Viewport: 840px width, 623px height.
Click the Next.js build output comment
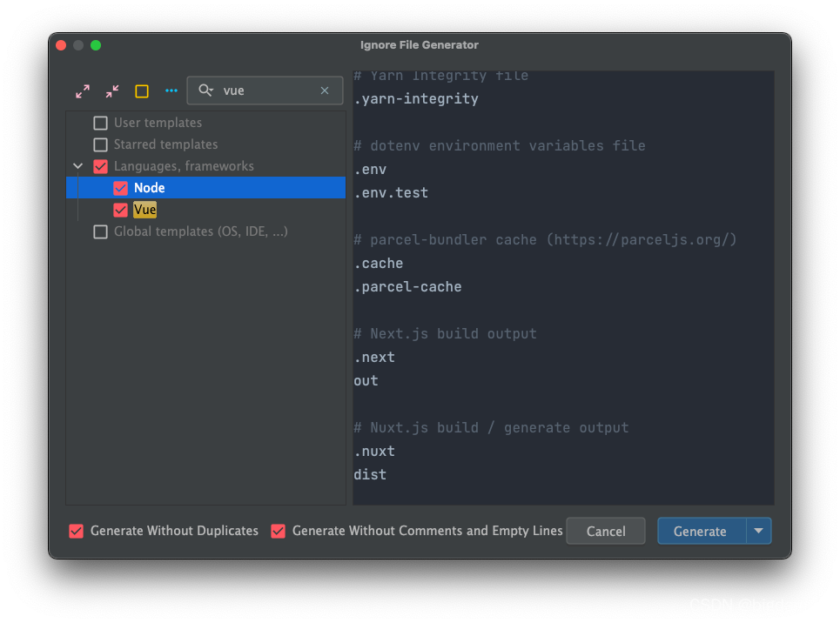click(x=445, y=334)
